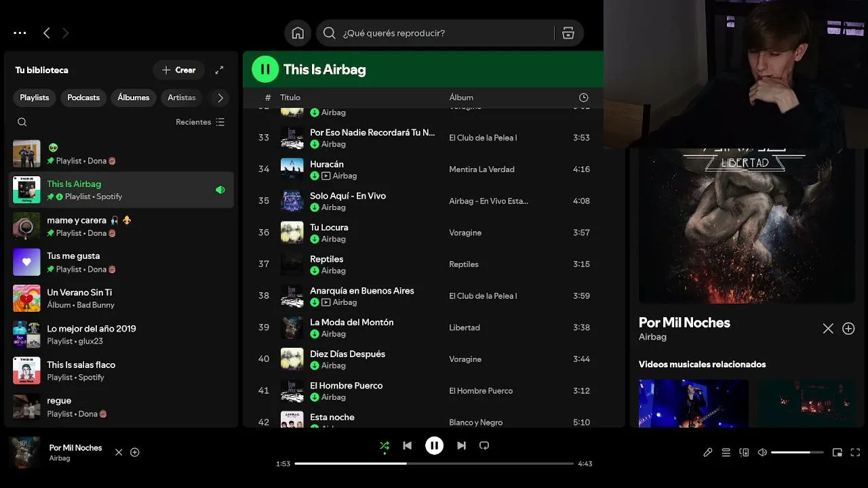The height and width of the screenshot is (488, 868).
Task: Expand the Tu biblioteca panel to full view
Action: [x=219, y=70]
